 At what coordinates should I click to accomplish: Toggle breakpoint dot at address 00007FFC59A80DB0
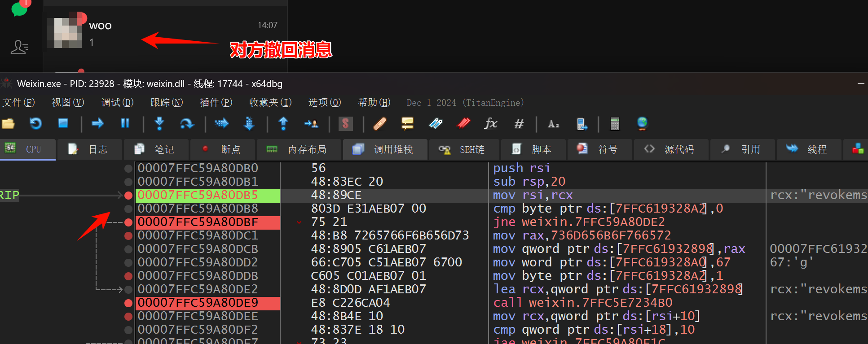[x=128, y=168]
